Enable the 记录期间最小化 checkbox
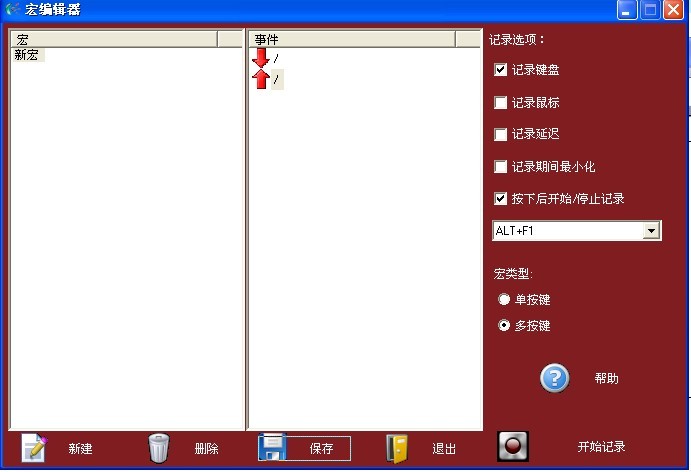 500,167
